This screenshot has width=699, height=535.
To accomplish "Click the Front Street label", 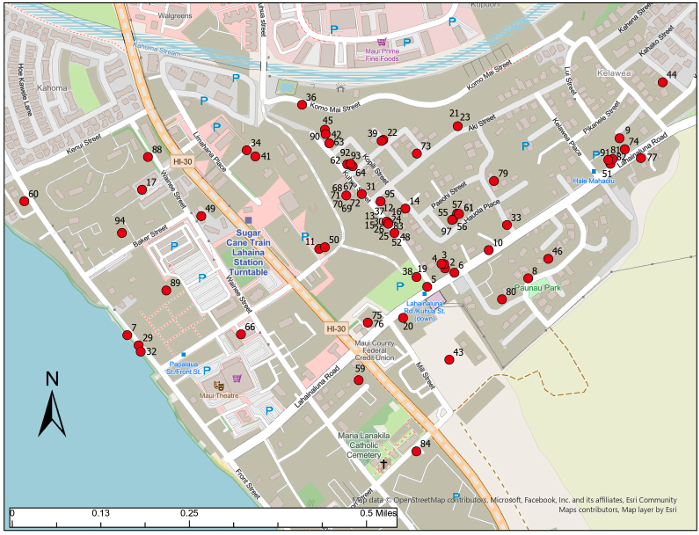I will 247,484.
